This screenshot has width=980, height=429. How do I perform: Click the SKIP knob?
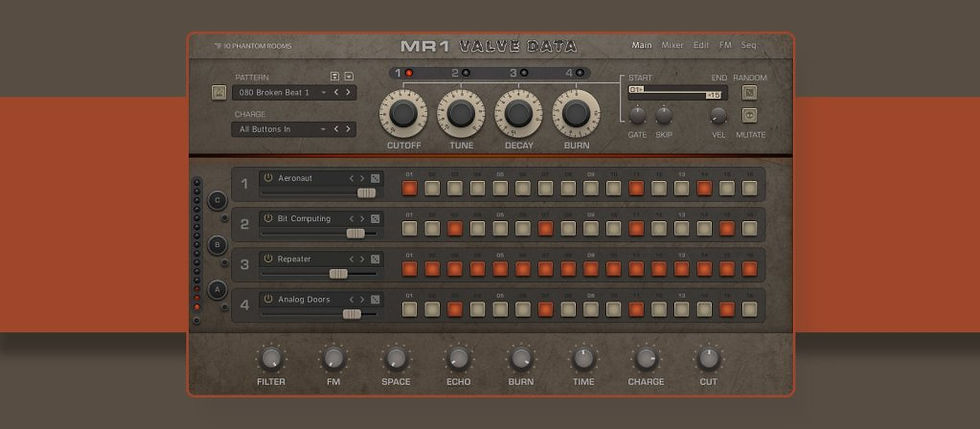tap(664, 115)
